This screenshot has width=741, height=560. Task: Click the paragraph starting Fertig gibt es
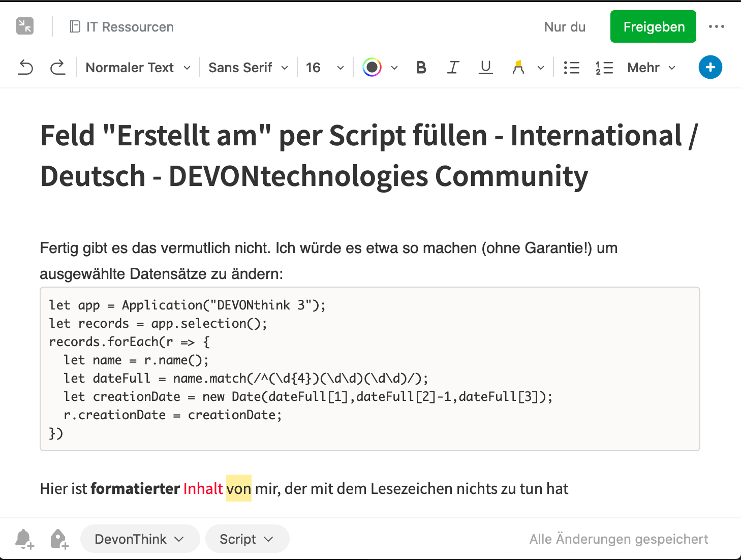pyautogui.click(x=328, y=261)
